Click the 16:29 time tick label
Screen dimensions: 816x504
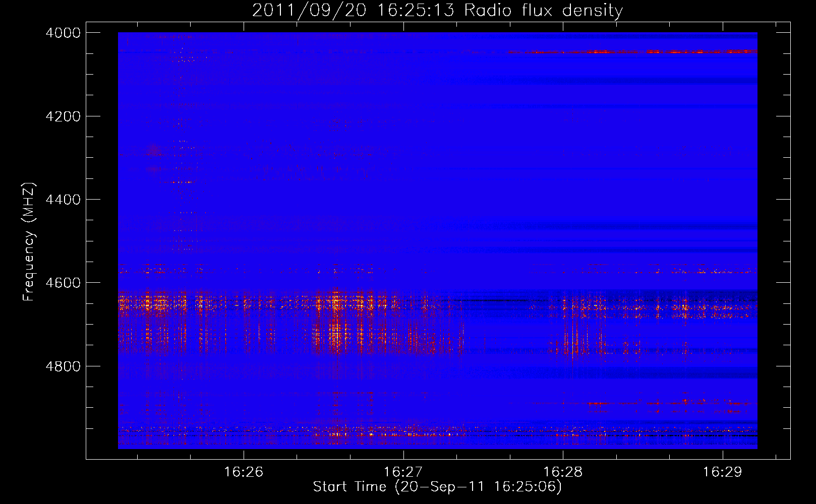pyautogui.click(x=723, y=472)
